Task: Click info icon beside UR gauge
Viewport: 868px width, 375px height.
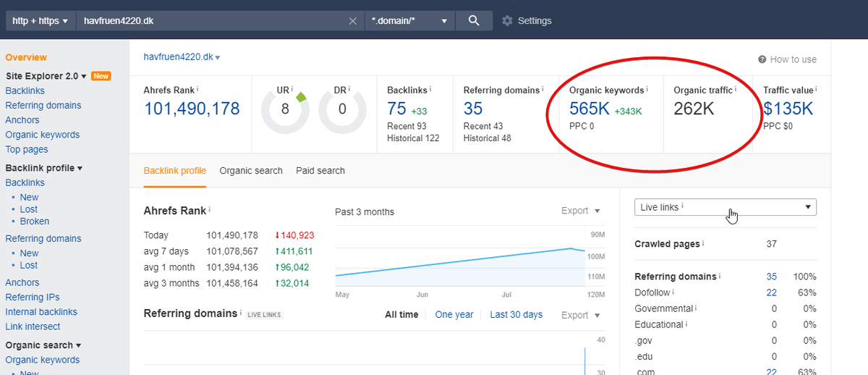Action: [292, 90]
